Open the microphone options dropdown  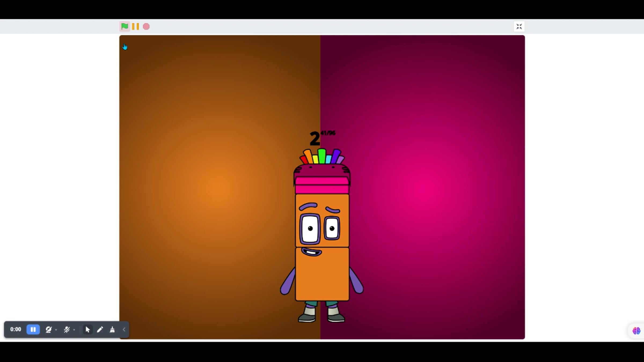coord(74,330)
